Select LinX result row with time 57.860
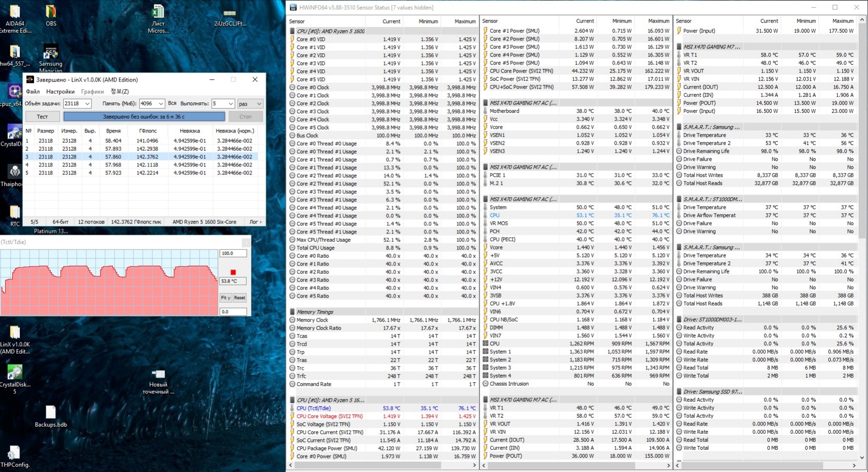868x472 pixels. [x=140, y=157]
